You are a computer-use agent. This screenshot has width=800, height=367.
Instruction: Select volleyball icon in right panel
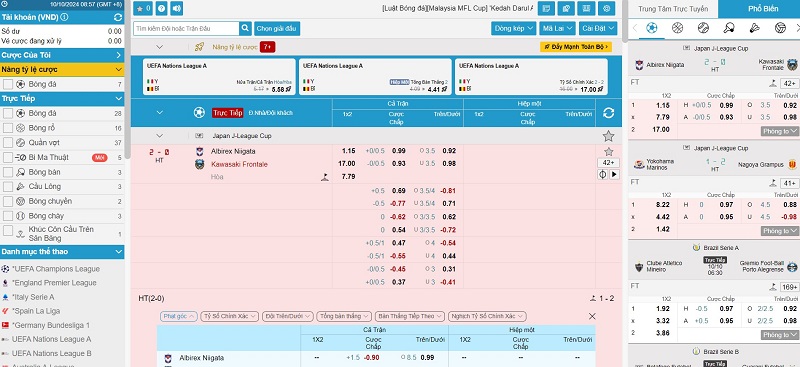pyautogui.click(x=780, y=28)
